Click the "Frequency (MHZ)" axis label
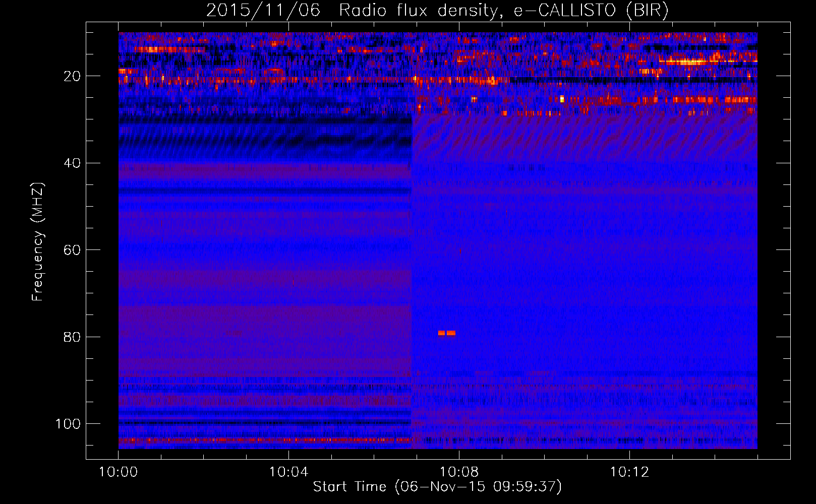 coord(38,241)
